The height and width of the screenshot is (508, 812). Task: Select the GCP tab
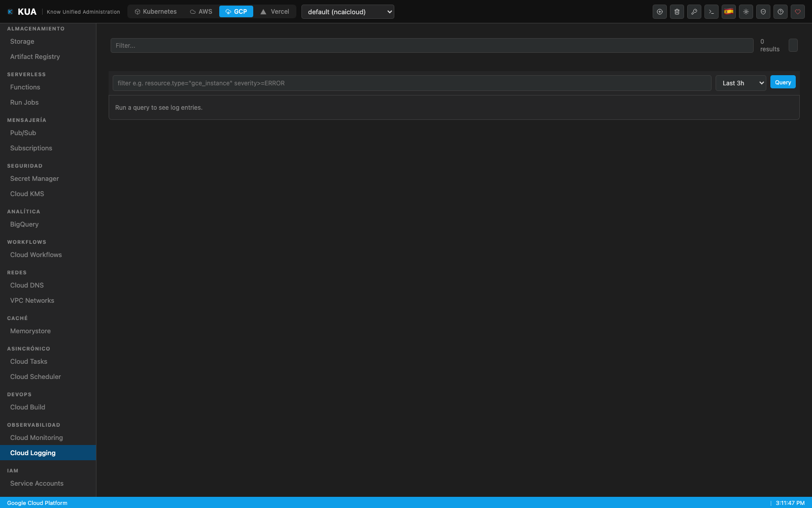click(x=236, y=12)
